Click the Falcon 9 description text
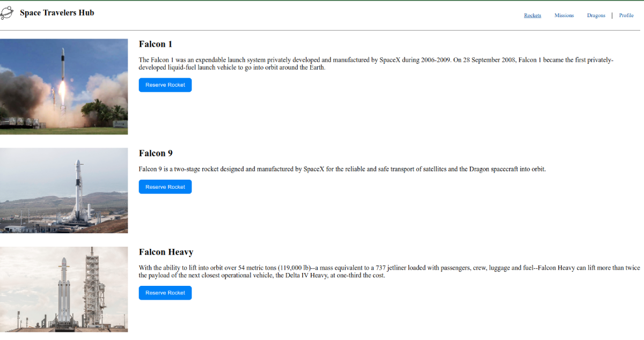The height and width of the screenshot is (340, 644). click(342, 169)
